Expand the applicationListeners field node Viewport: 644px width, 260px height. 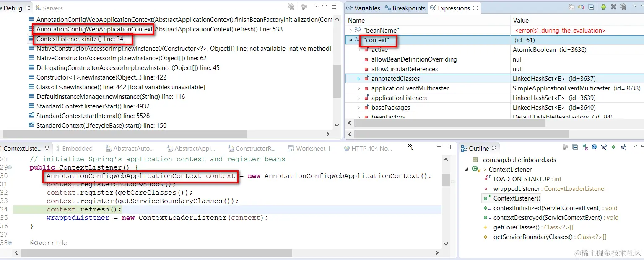click(x=358, y=98)
